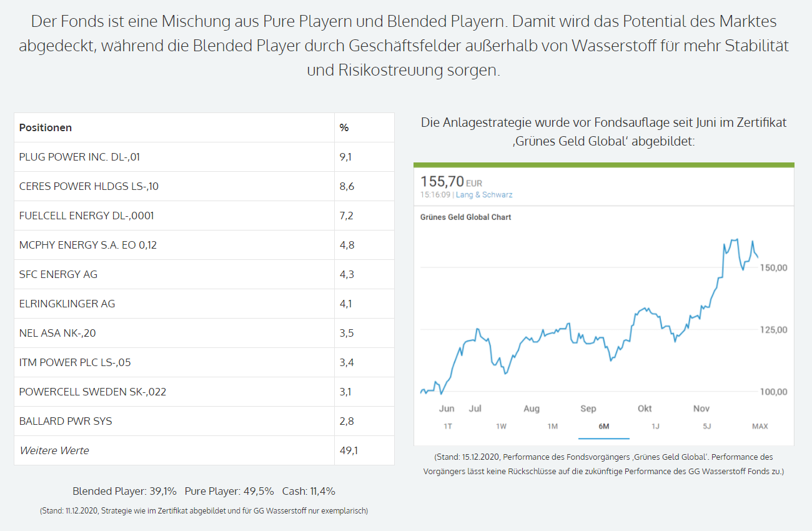
Task: Select the MCPHY ENERGY S.A. row
Action: (x=88, y=245)
